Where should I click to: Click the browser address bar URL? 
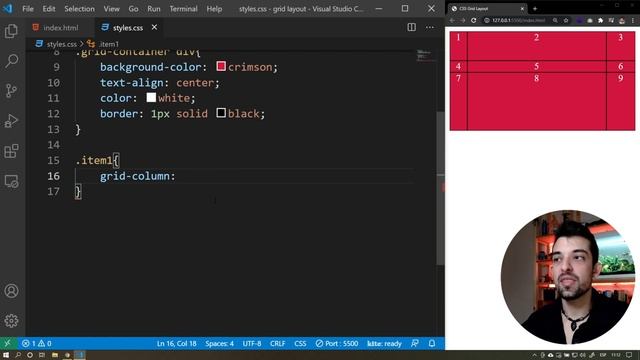(x=518, y=20)
